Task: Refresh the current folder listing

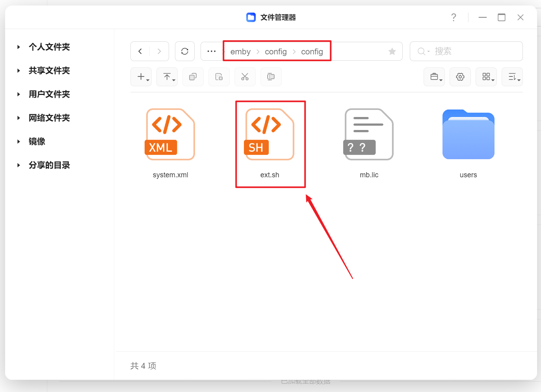Action: [185, 51]
